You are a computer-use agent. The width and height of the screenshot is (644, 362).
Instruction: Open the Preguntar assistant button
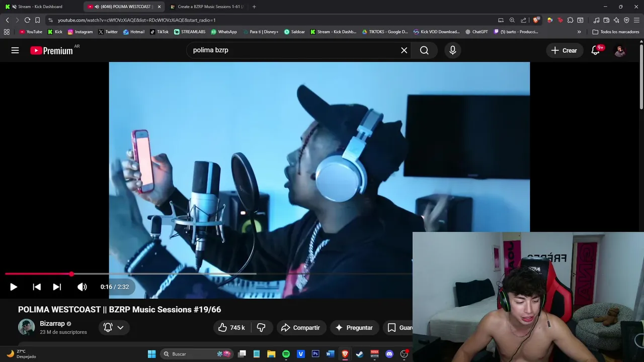point(354,328)
